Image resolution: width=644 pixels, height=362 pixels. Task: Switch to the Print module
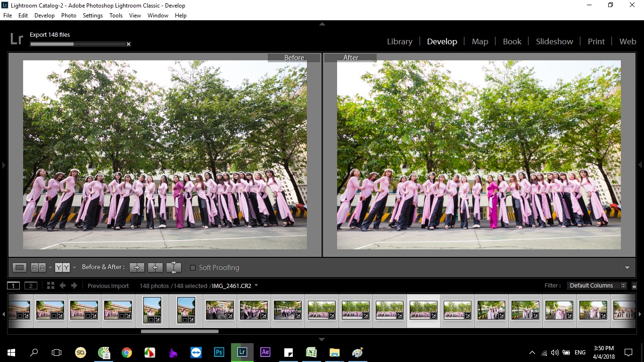[596, 41]
